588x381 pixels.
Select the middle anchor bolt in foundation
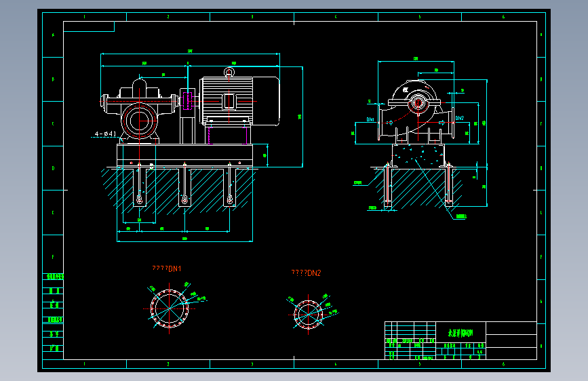click(x=184, y=184)
